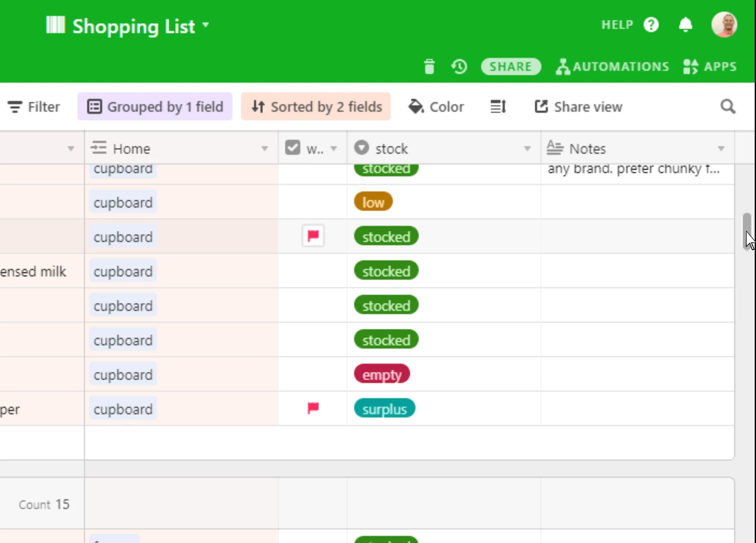Open the base history clock icon
The image size is (756, 543).
coord(459,67)
